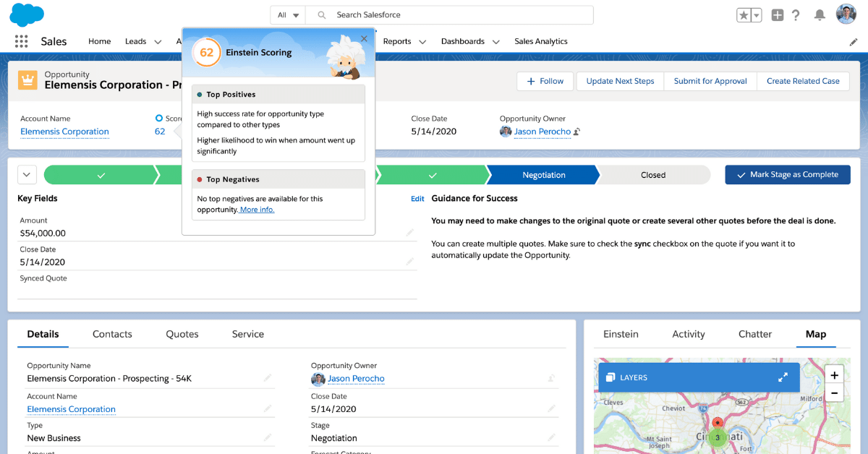The image size is (868, 454).
Task: Edit Close Date pencil in Details
Action: coord(552,409)
